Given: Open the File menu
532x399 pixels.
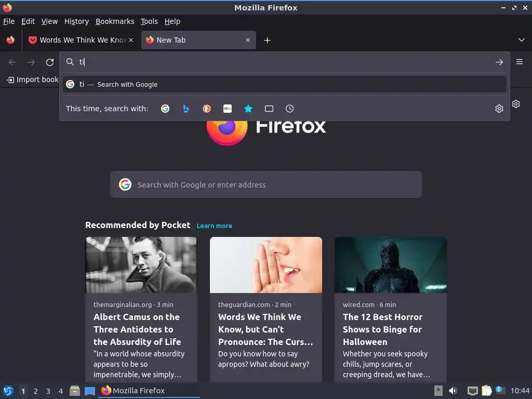Looking at the screenshot, I should click(9, 21).
